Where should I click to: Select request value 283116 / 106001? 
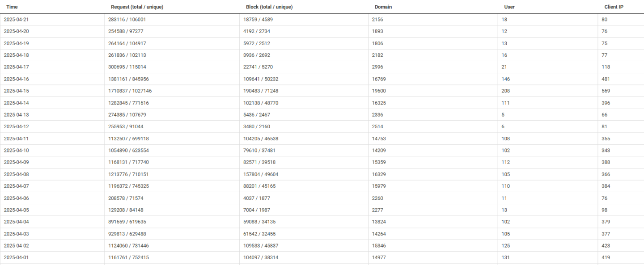[127, 20]
